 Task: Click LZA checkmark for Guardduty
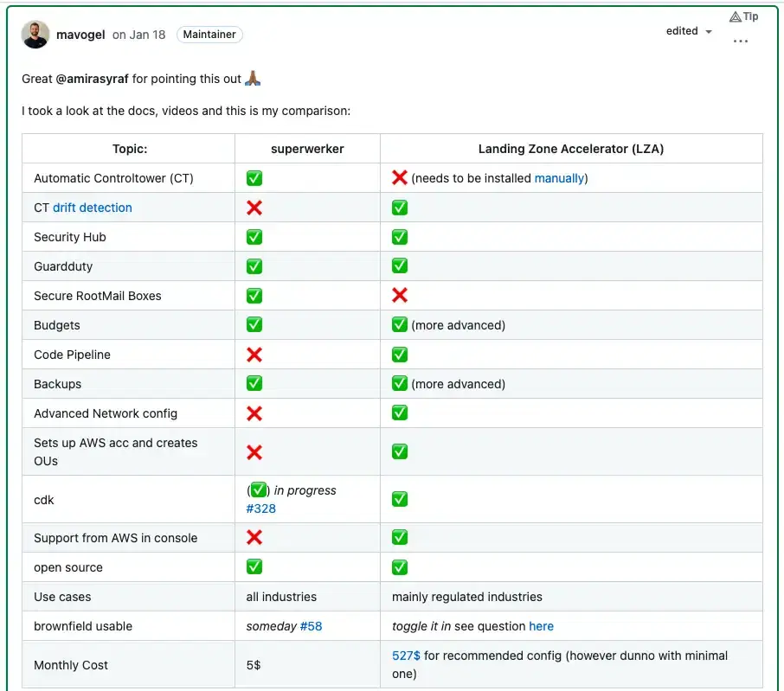(x=400, y=266)
